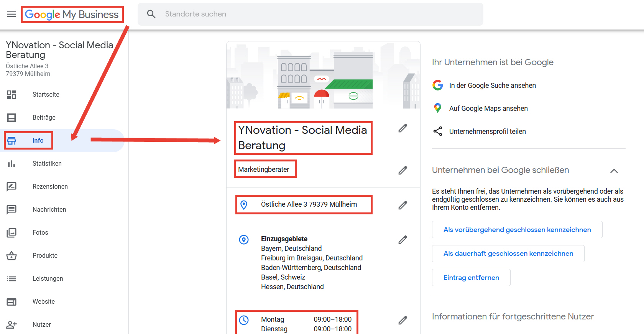The height and width of the screenshot is (334, 644).
Task: Click the Statistiken bar chart icon
Action: point(11,164)
